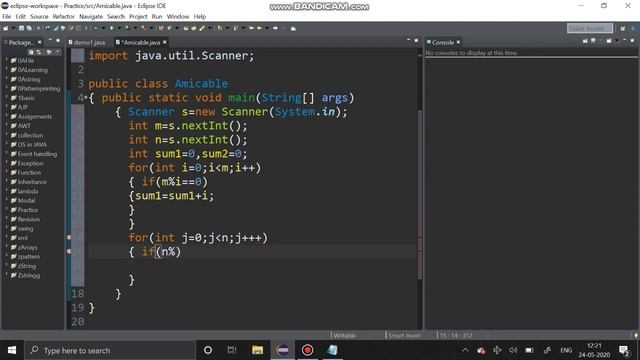Open Package Explorer view menu arrow
Screen dimensions: 640x360
point(58,52)
